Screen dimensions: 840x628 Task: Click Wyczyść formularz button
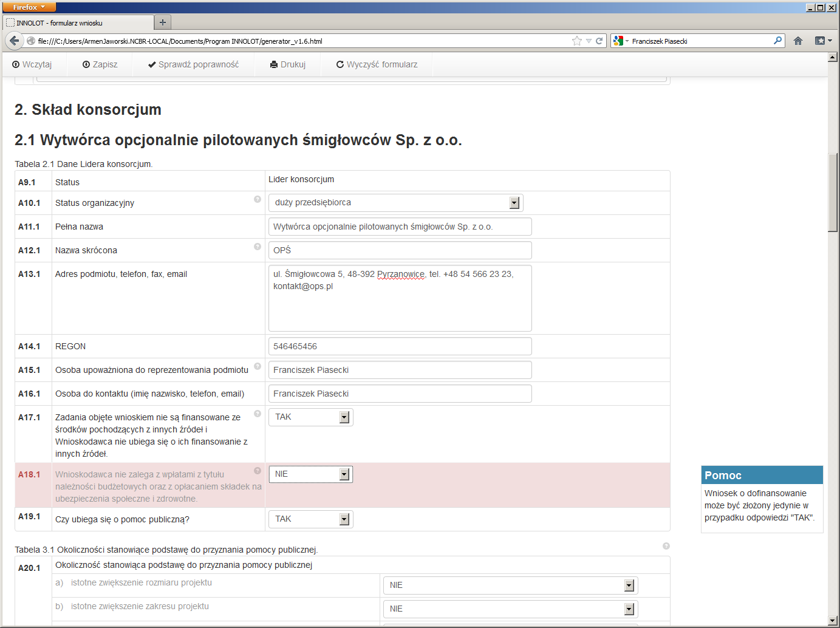[x=377, y=64]
